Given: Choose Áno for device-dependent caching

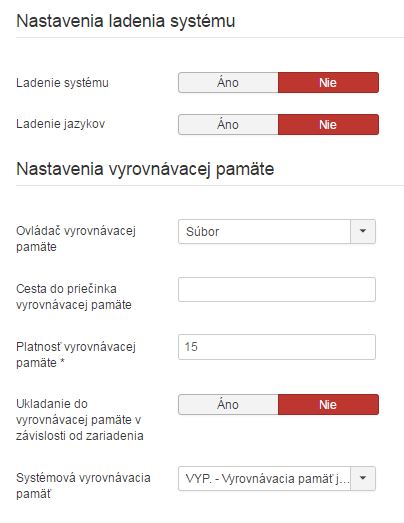Looking at the screenshot, I should coord(228,405).
